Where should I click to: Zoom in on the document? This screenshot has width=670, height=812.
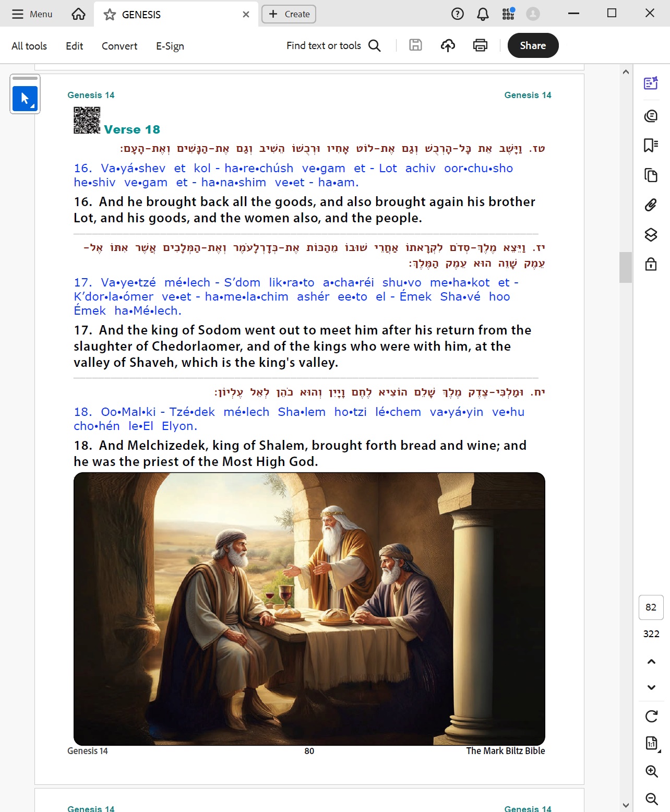point(651,771)
